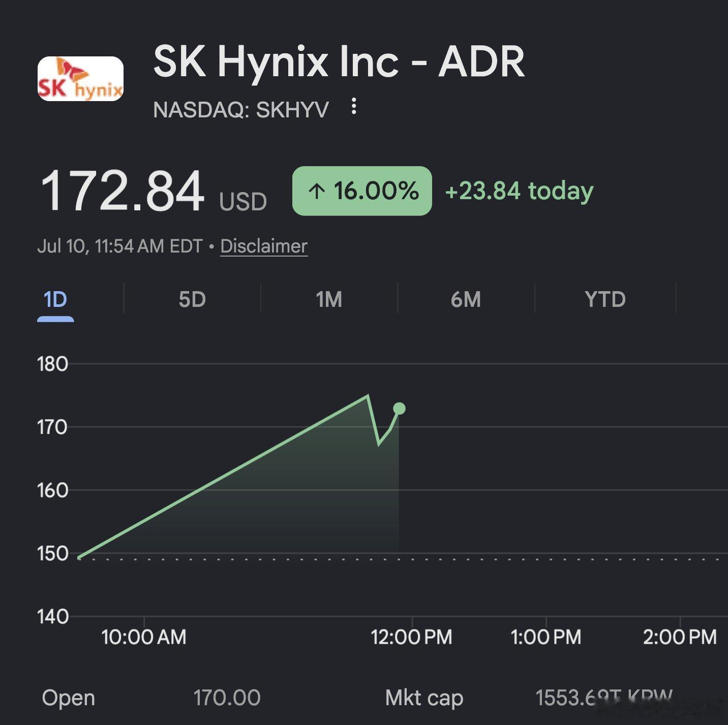Switch to the 1M chart range
The width and height of the screenshot is (728, 725).
coord(329,300)
